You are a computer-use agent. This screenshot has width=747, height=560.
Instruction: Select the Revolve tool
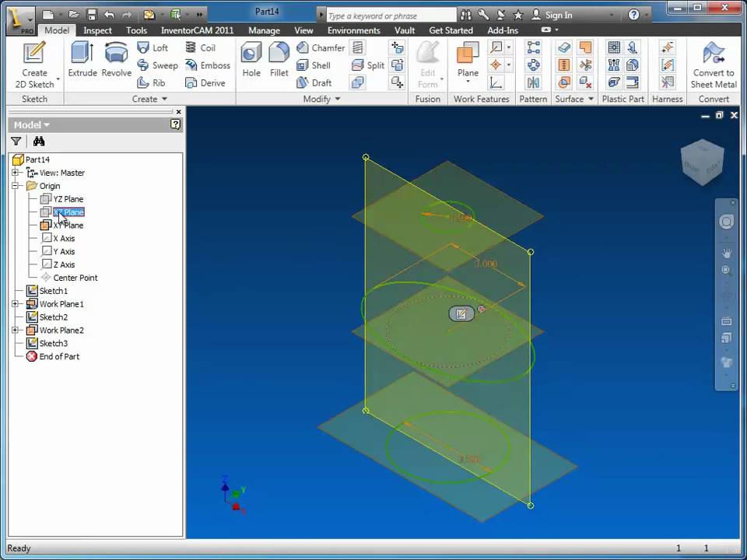(x=116, y=60)
